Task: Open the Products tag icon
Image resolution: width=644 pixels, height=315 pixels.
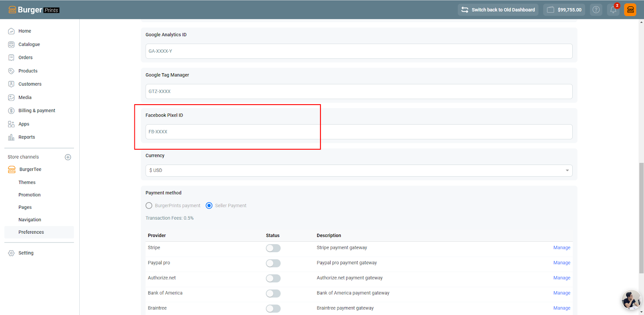Action: pos(11,71)
